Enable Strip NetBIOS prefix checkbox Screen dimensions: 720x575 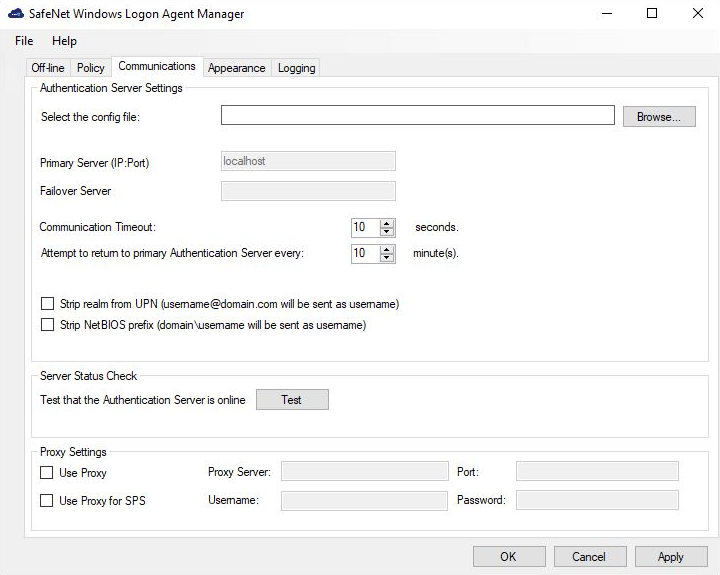point(47,325)
